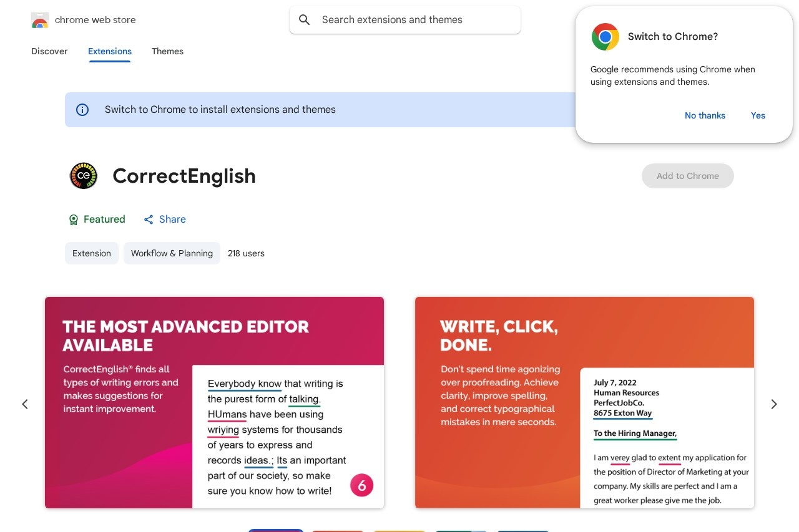Open the Workflow & Planning category

(x=172, y=253)
